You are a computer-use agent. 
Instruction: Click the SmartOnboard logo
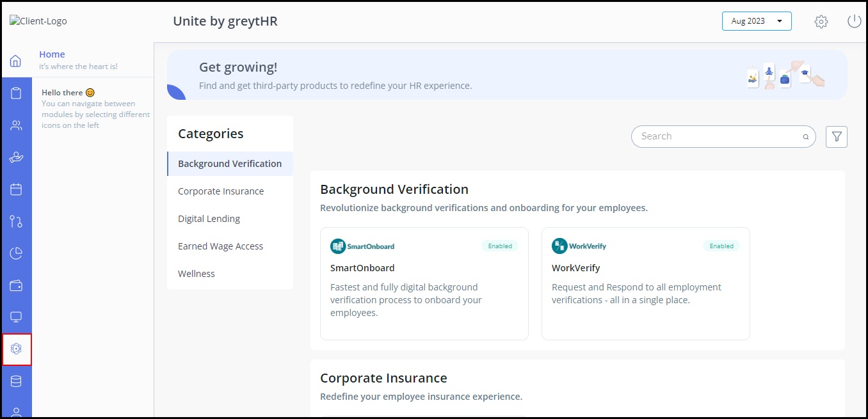click(362, 246)
